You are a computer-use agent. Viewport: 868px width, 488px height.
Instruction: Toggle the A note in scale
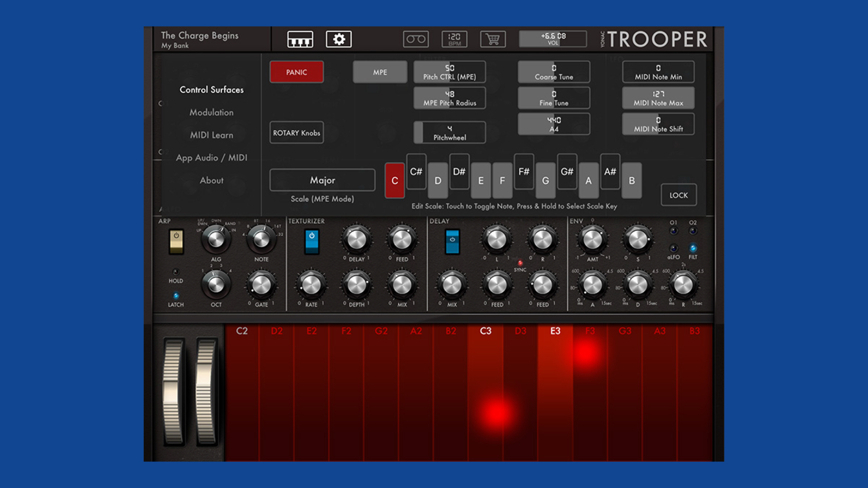(589, 180)
